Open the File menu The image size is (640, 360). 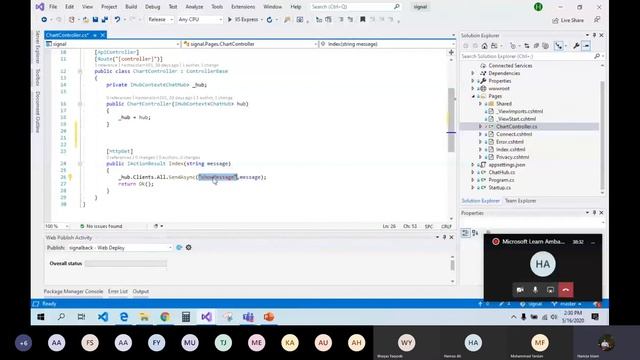tap(53, 7)
